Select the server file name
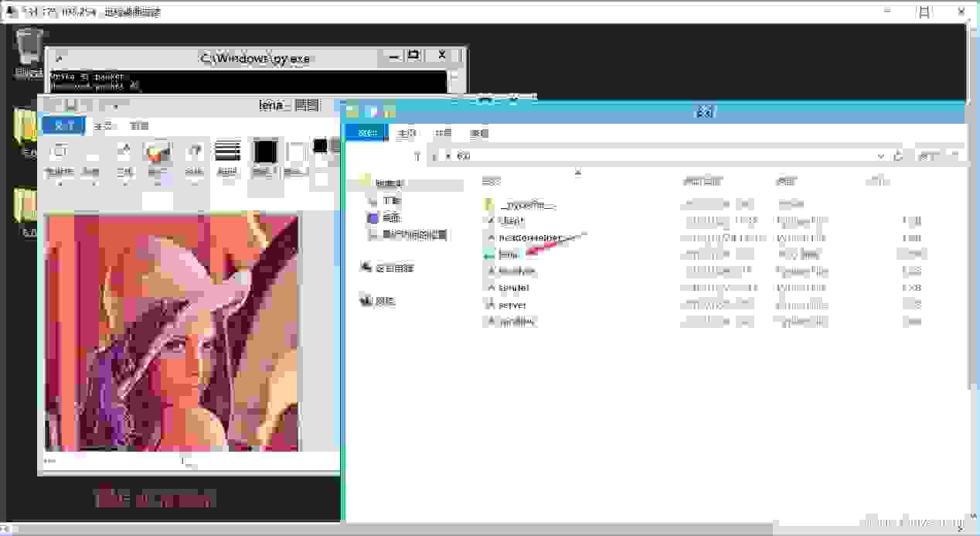 click(512, 305)
